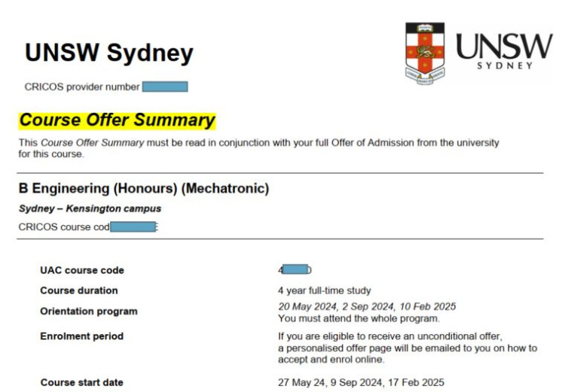Click 'You must attend the whole program' text
This screenshot has width=565, height=392.
pyautogui.click(x=359, y=318)
